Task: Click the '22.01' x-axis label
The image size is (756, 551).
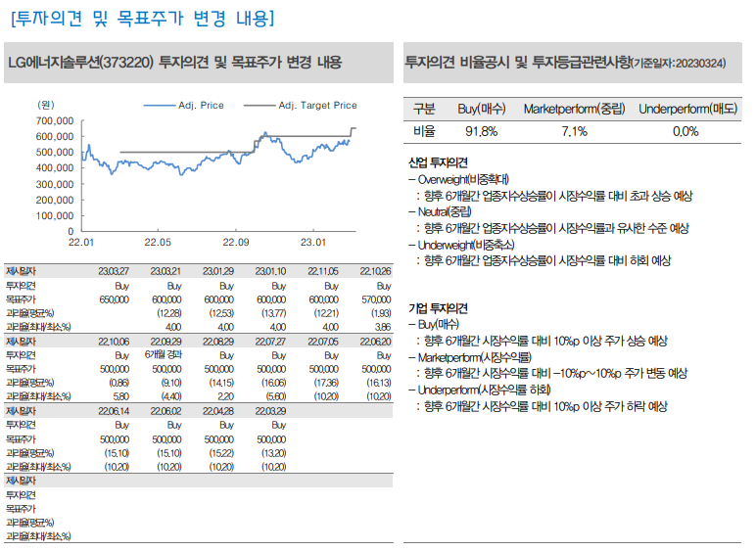Action: click(81, 243)
